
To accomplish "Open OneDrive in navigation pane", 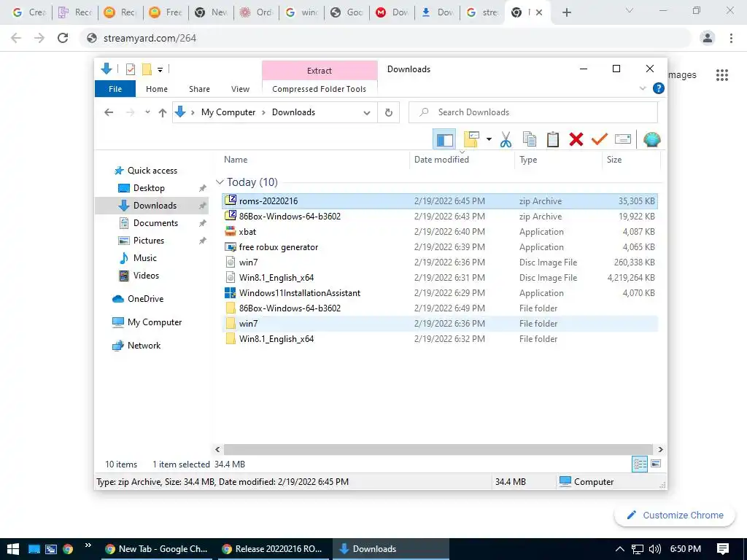I will point(145,298).
